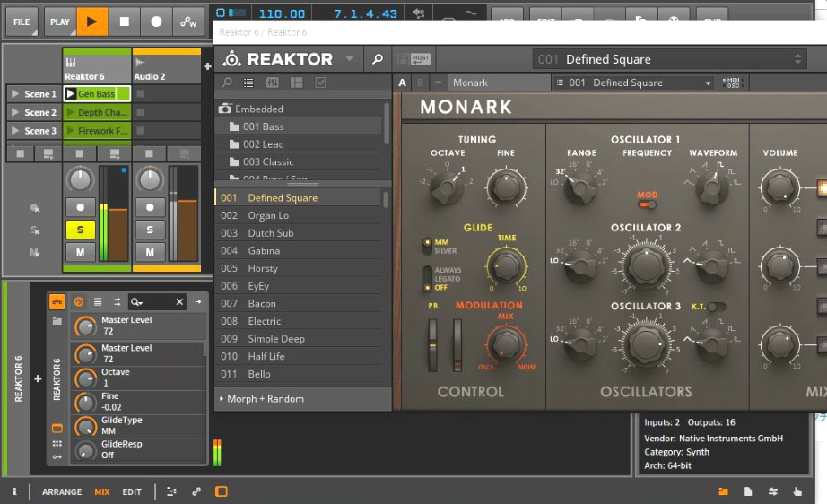Open the browser folder icon at bottom right
This screenshot has width=827, height=504.
point(723,491)
